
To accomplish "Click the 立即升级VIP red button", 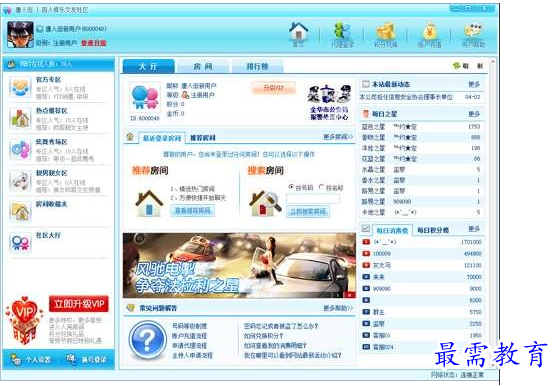I will tap(79, 304).
